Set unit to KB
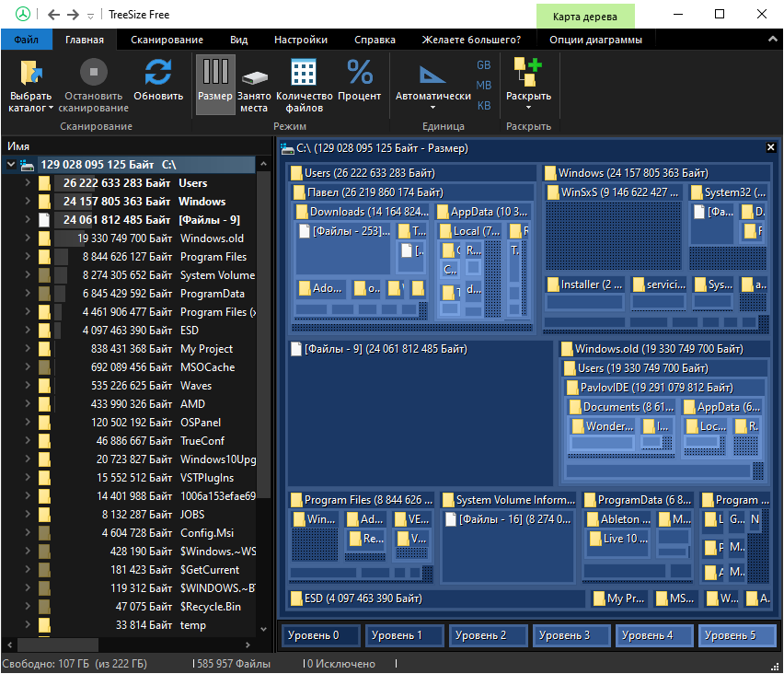This screenshot has height=674, width=784. coord(483,106)
